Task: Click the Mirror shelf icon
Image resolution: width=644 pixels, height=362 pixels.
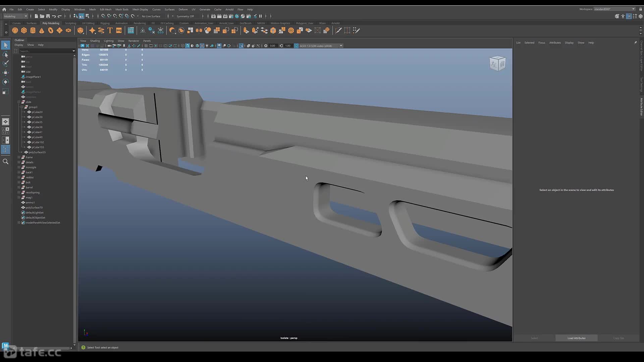Action: [x=199, y=31]
